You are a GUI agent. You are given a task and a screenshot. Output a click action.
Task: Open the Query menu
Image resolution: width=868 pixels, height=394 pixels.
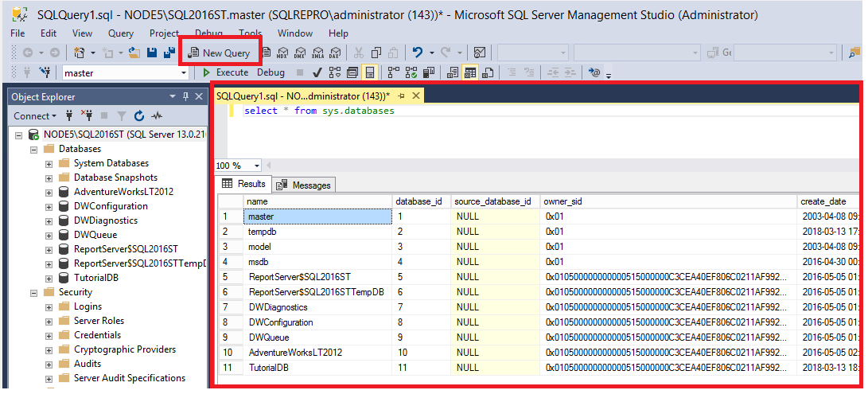121,33
